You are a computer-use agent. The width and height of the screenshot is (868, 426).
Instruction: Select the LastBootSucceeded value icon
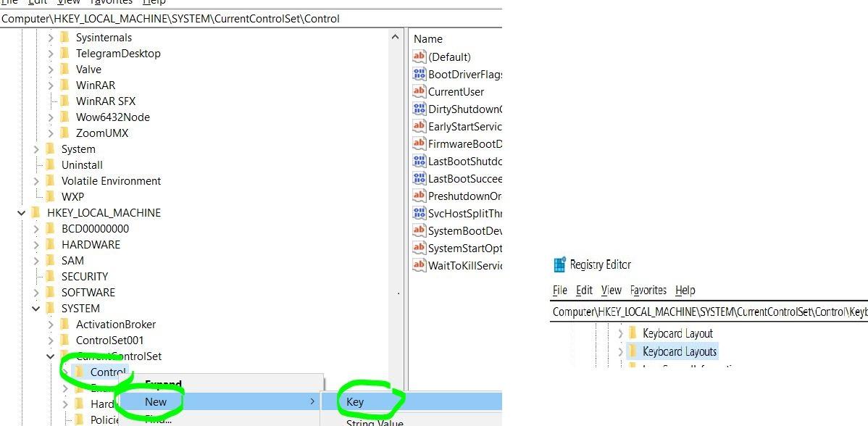[x=419, y=179]
